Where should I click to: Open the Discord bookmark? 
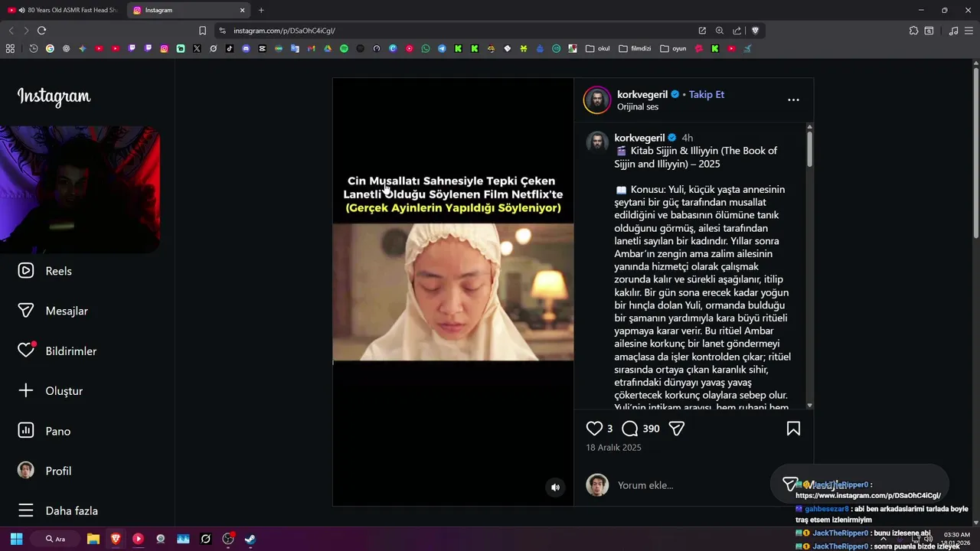tap(246, 48)
